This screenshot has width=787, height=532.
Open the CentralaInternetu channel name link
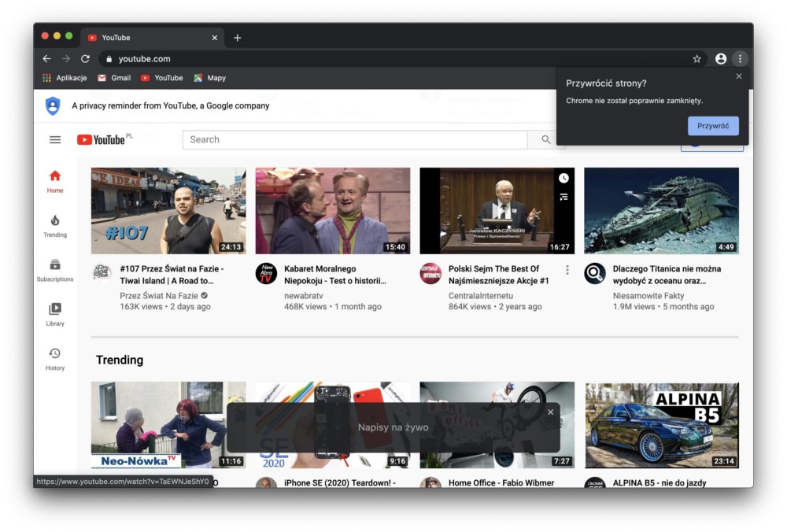click(481, 296)
